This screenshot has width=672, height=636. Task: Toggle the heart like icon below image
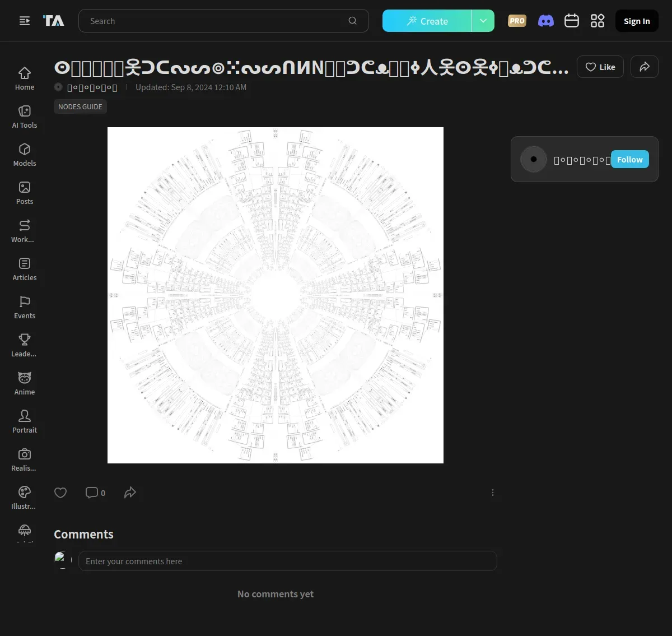tap(60, 493)
